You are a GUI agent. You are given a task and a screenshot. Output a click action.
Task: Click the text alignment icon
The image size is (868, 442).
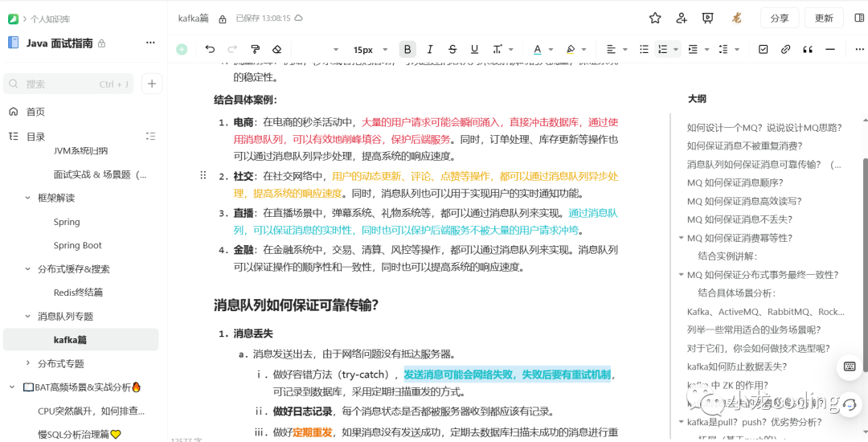pyautogui.click(x=611, y=49)
